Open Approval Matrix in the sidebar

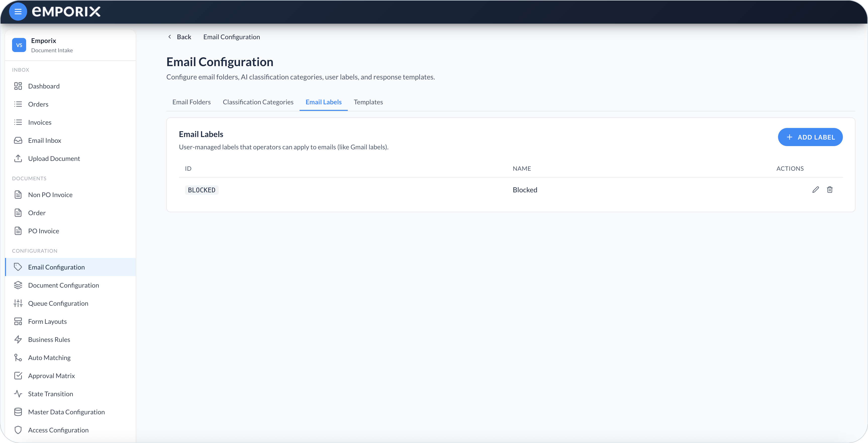point(70,376)
